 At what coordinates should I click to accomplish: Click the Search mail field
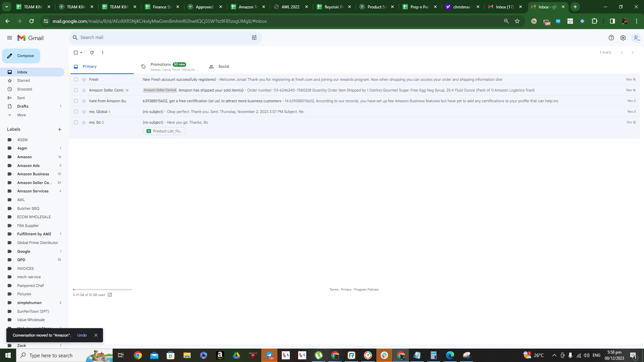(x=164, y=38)
